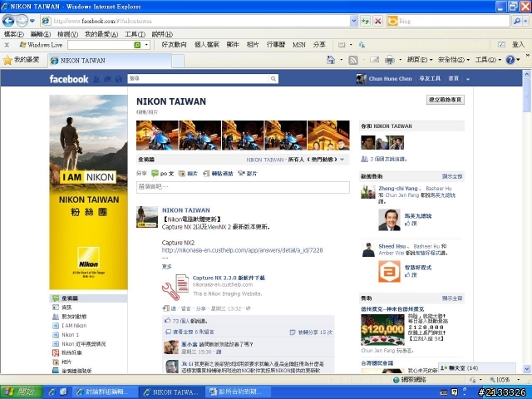The image size is (532, 399).
Task: Click the green Refresh page icon
Action: (365, 21)
